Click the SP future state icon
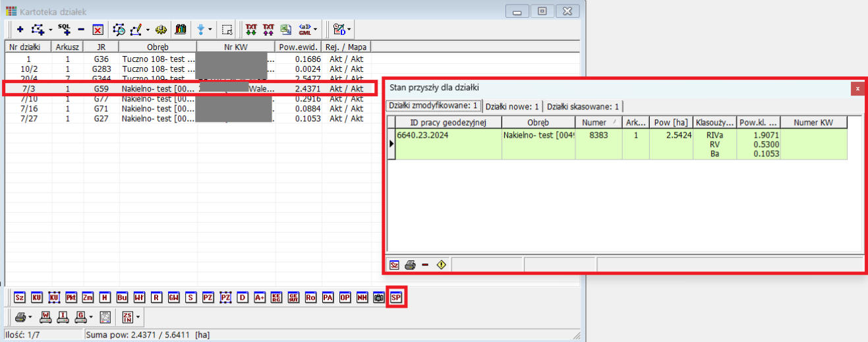Viewport: 868px width, 342px height. [396, 298]
